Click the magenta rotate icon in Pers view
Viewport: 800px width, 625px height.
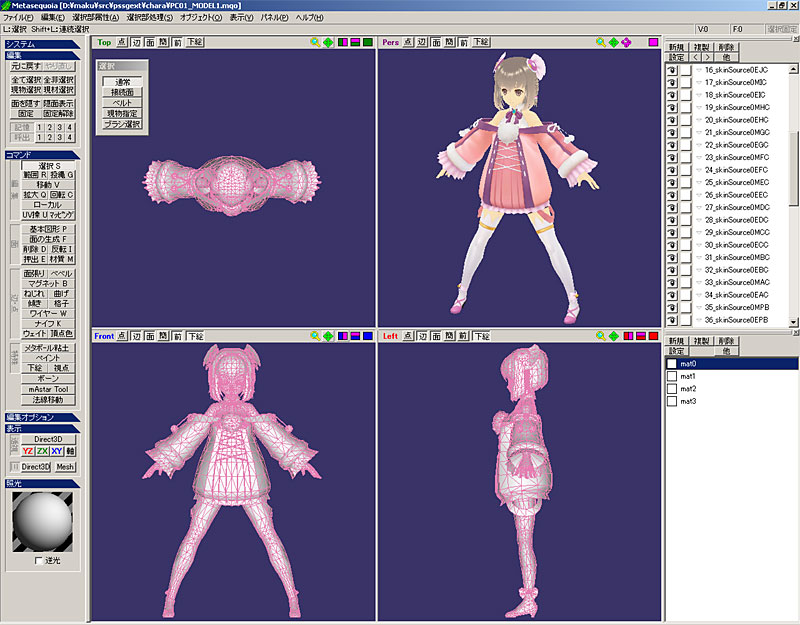[627, 43]
